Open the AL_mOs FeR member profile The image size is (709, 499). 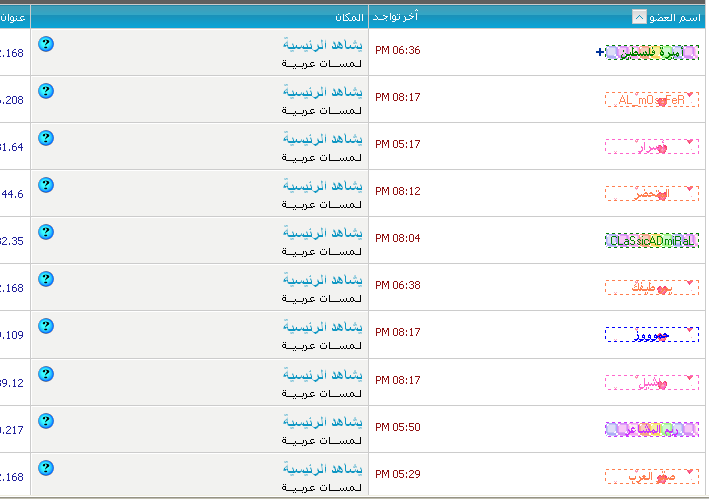coord(651,100)
